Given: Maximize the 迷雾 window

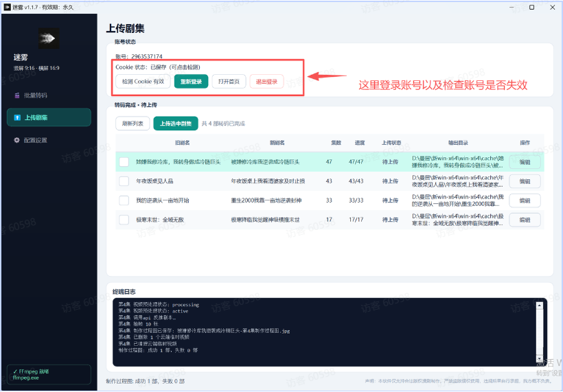Looking at the screenshot, I should (532, 7).
